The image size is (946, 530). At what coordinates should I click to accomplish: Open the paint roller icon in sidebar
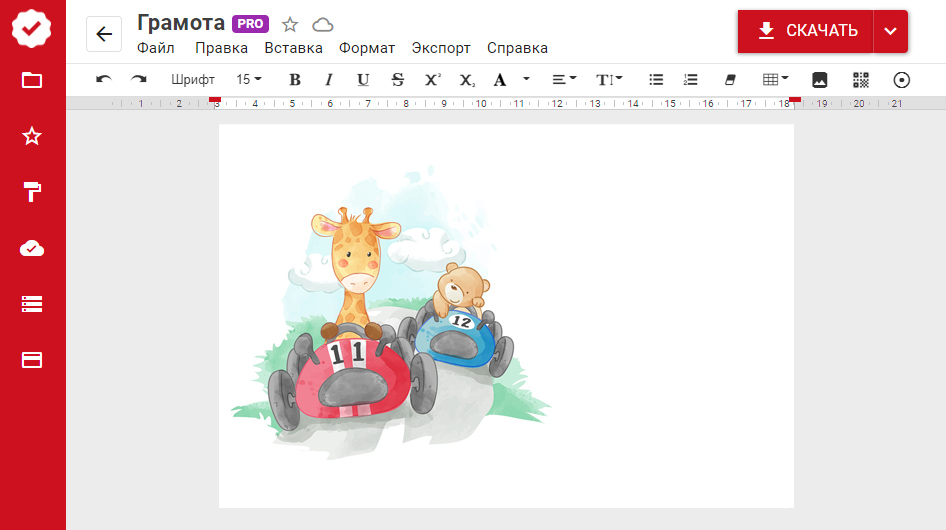click(x=32, y=193)
